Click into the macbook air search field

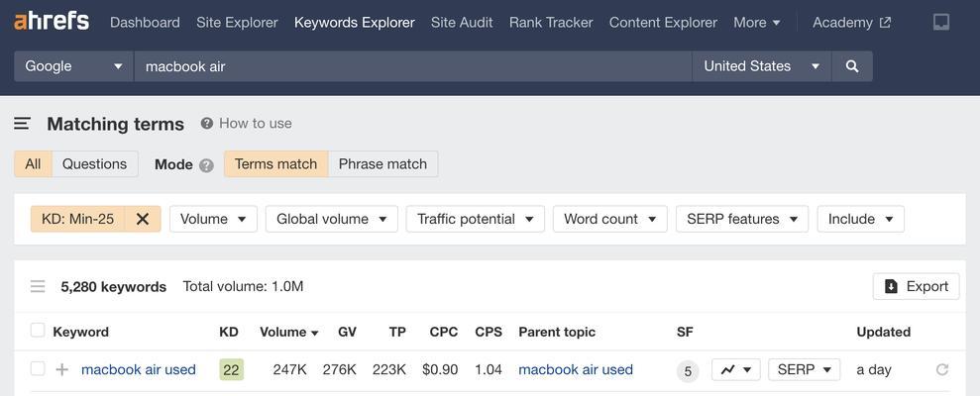tap(412, 66)
